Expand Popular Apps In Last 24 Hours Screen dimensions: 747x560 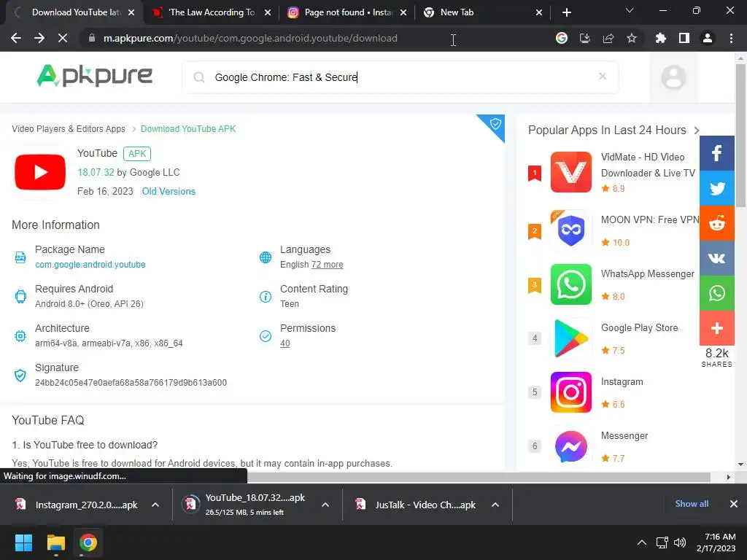pyautogui.click(x=697, y=130)
